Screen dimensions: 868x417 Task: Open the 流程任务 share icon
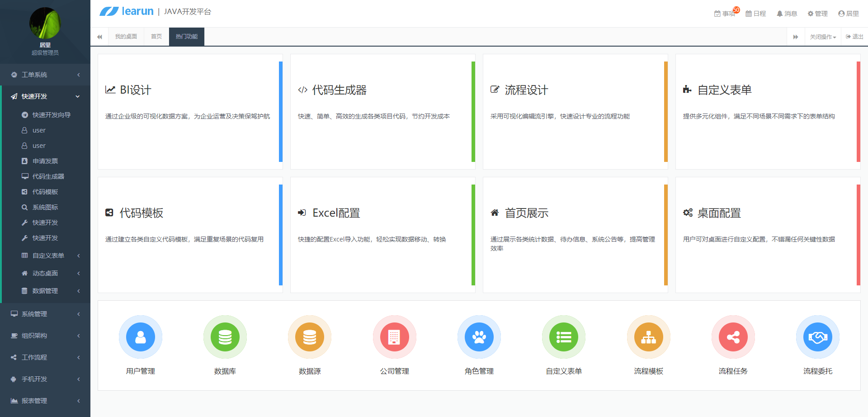[733, 337]
